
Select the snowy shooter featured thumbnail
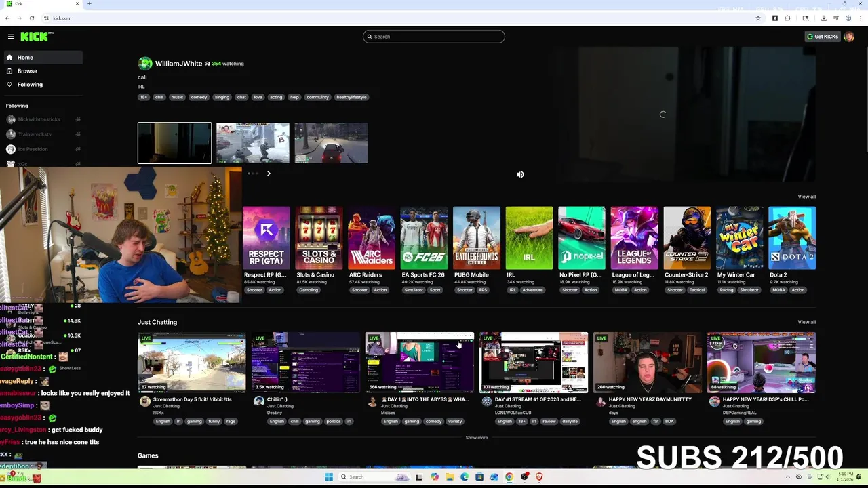253,143
